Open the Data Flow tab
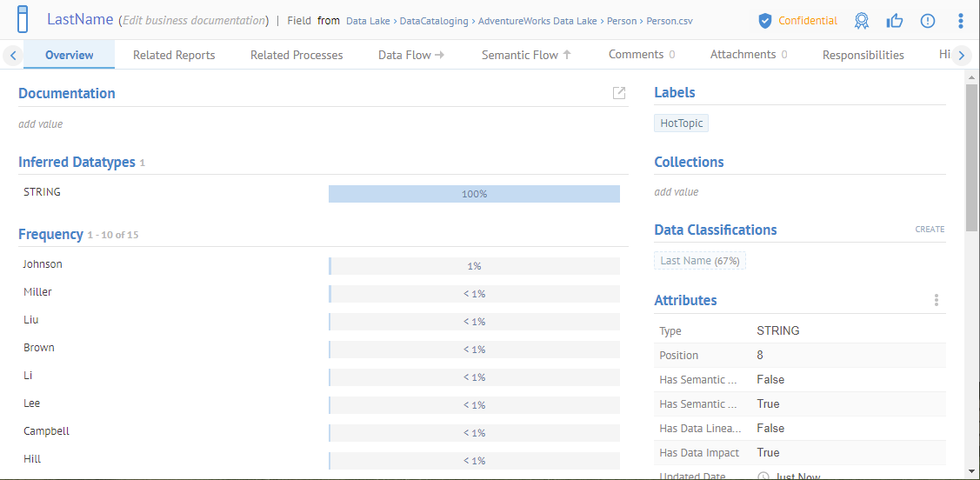The height and width of the screenshot is (480, 980). [x=411, y=55]
